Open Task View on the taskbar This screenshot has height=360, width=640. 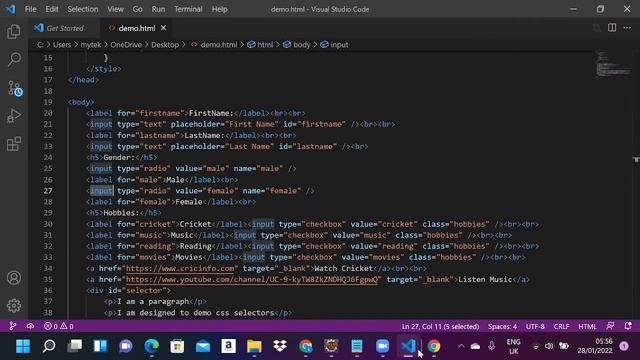point(74,346)
